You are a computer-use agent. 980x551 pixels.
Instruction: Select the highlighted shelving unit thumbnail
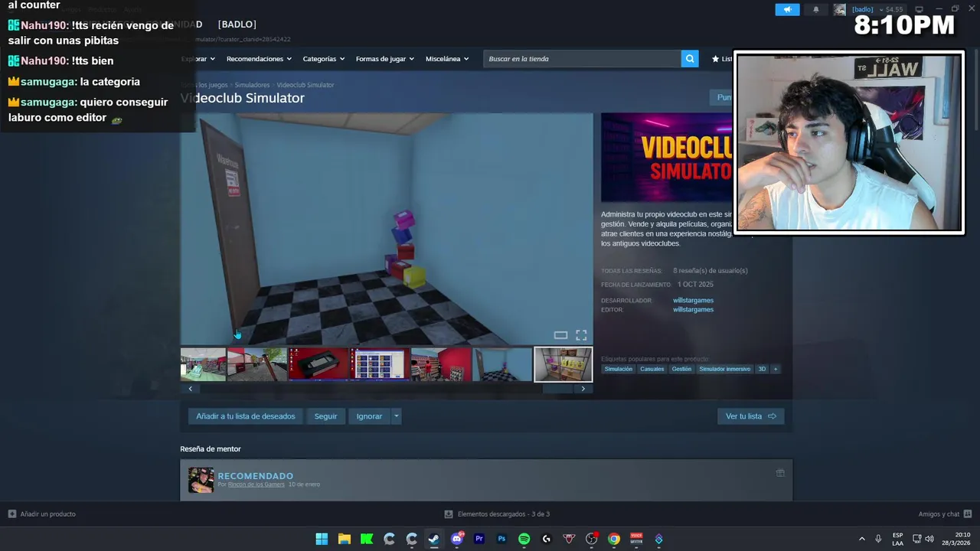(x=563, y=364)
